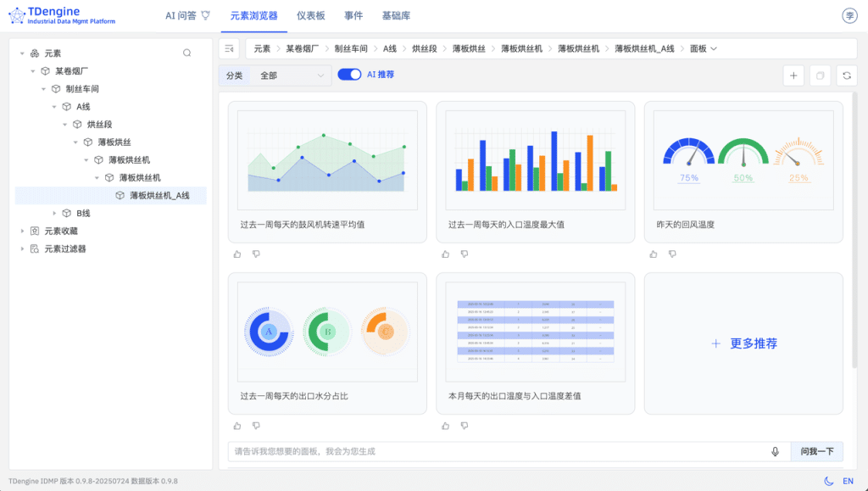Image resolution: width=868 pixels, height=491 pixels.
Task: Click the plus icon to add a panel
Action: 793,75
